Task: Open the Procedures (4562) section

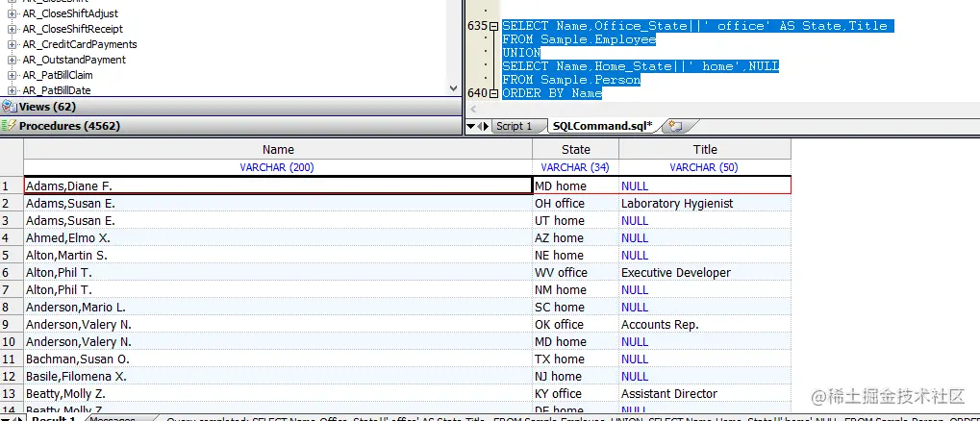Action: click(231, 126)
